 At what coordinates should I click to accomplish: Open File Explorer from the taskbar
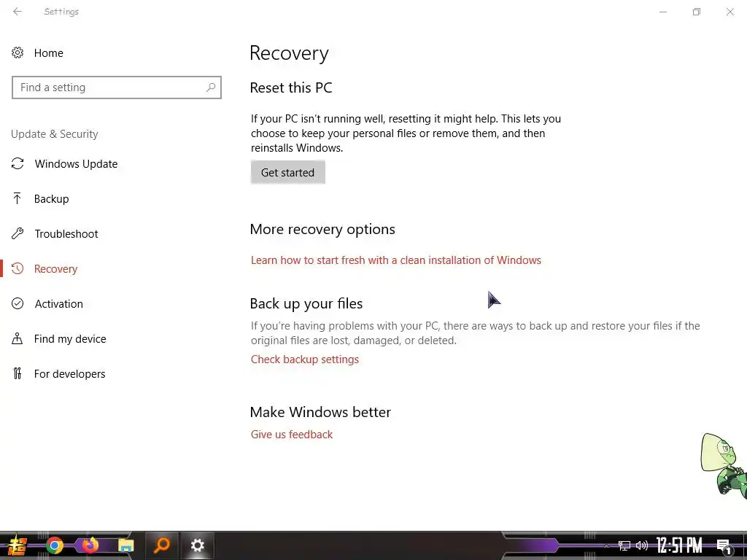coord(125,545)
